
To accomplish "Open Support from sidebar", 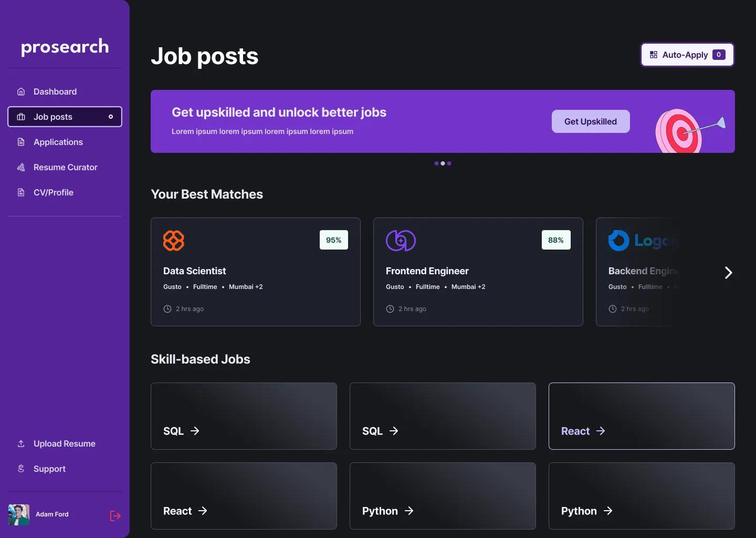I will click(65, 469).
